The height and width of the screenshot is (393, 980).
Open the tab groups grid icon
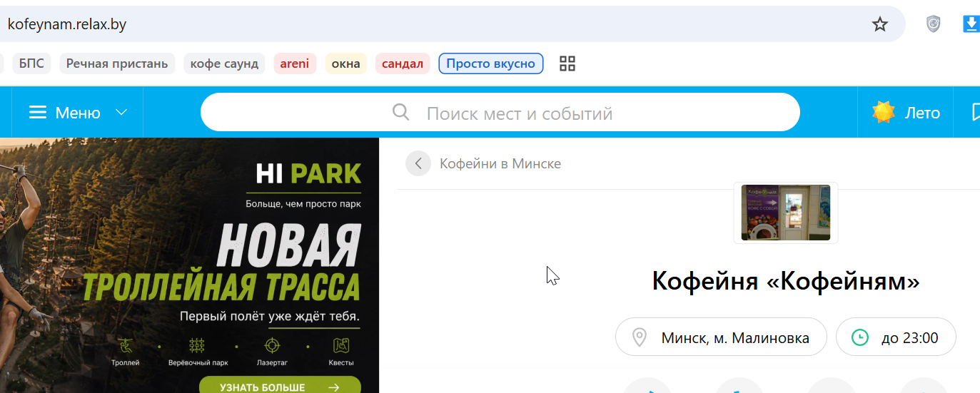(567, 63)
